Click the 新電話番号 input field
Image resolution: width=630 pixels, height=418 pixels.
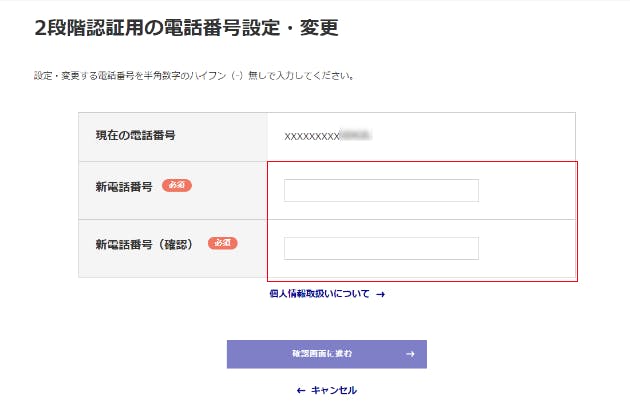[x=381, y=190]
